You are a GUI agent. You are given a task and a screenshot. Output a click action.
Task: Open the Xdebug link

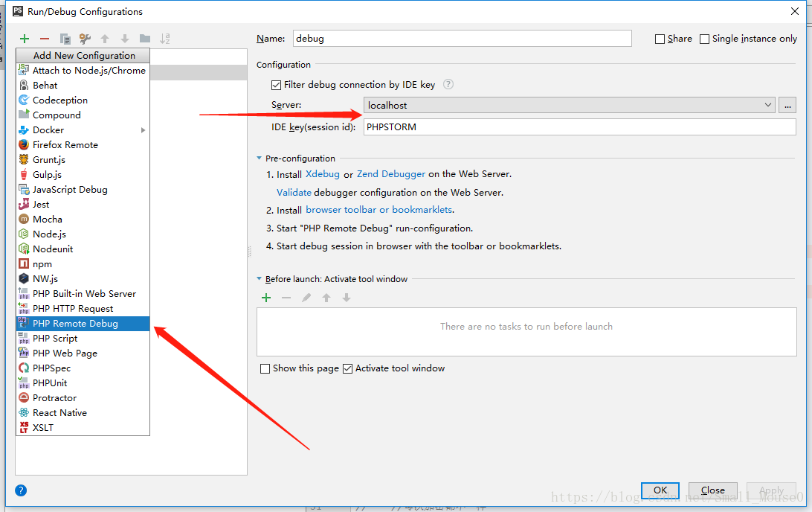pyautogui.click(x=323, y=174)
